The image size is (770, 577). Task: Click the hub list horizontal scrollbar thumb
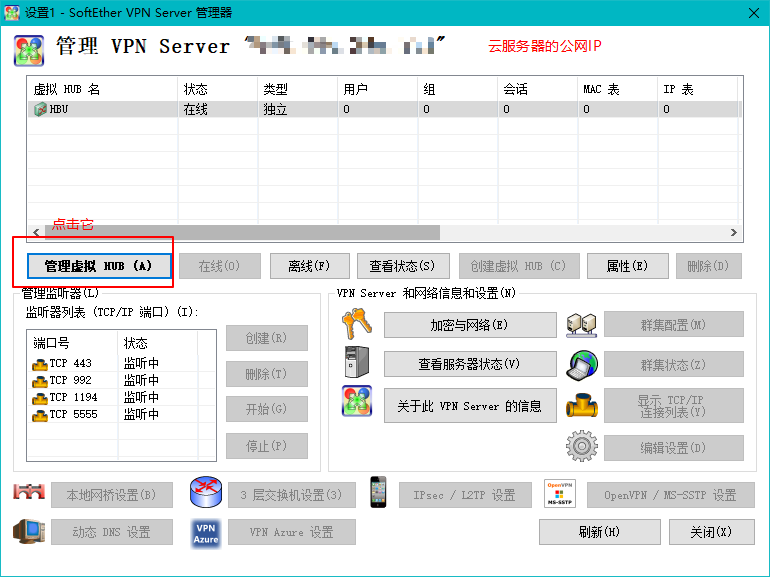(243, 232)
